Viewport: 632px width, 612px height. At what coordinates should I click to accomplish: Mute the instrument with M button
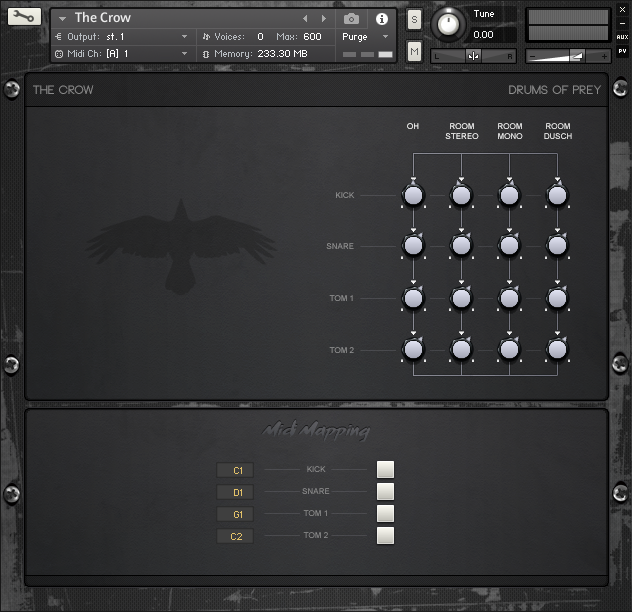(414, 51)
